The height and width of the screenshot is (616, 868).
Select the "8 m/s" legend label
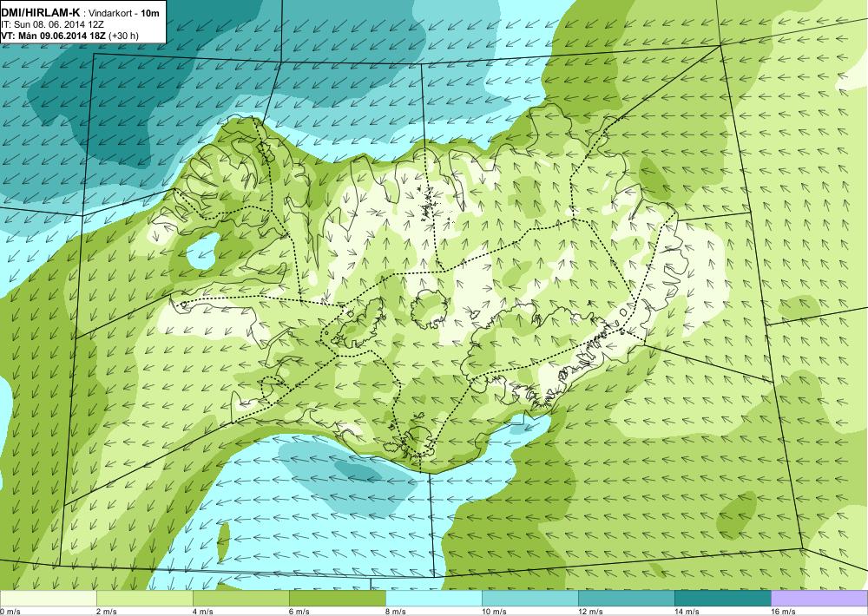[395, 612]
